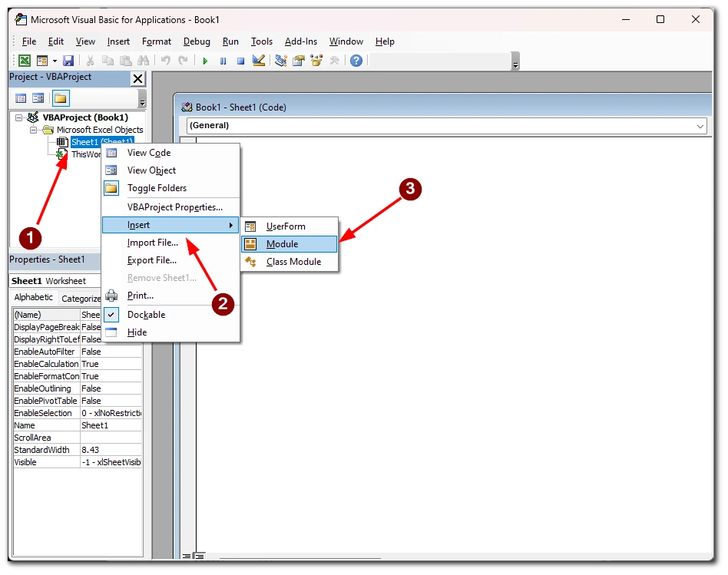Open the Object Browser toolbar icon
Image resolution: width=728 pixels, height=575 pixels.
(316, 61)
